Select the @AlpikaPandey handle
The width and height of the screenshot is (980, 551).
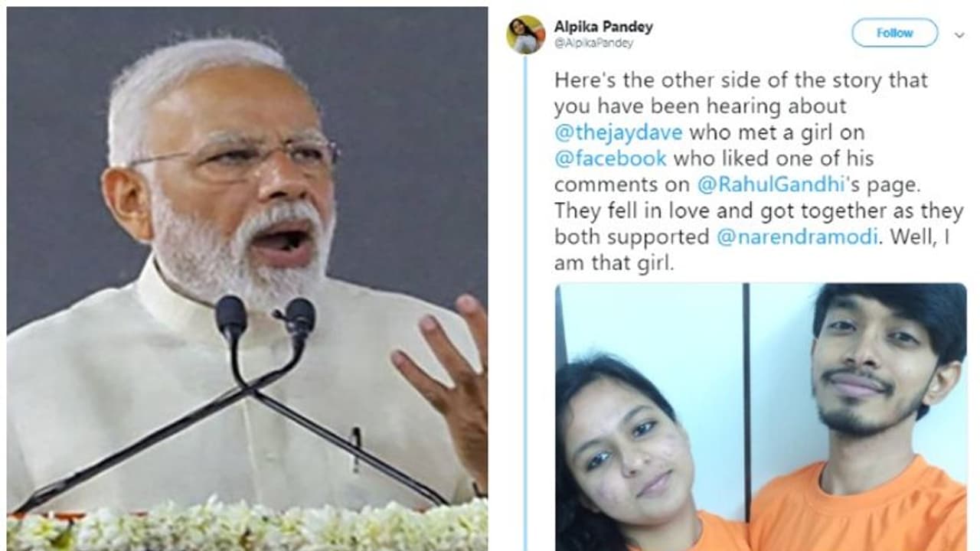594,44
